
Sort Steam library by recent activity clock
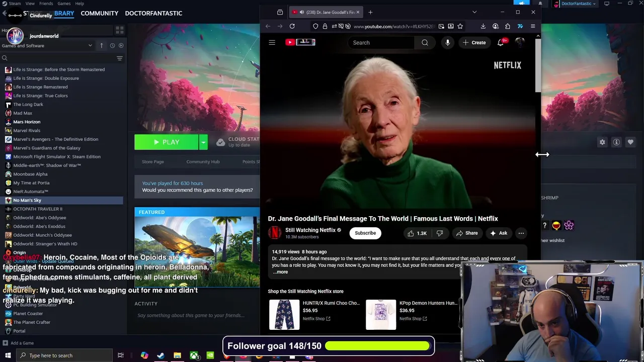(x=112, y=46)
